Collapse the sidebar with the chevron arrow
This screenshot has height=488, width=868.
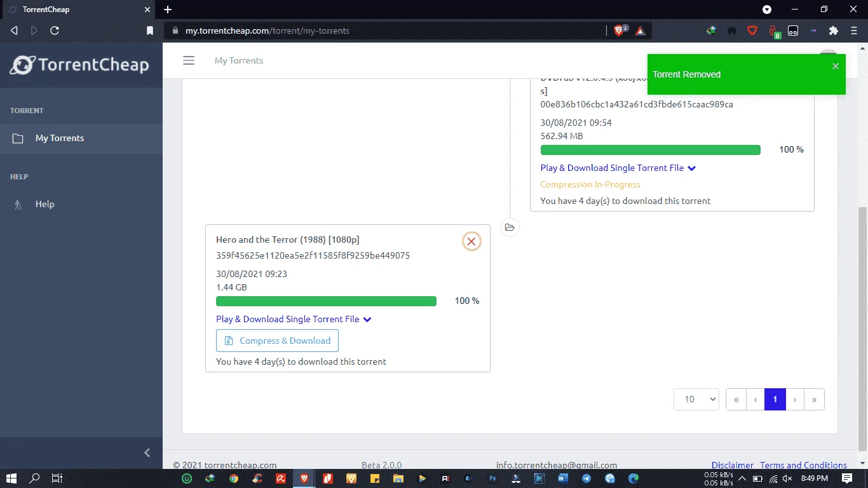point(147,452)
